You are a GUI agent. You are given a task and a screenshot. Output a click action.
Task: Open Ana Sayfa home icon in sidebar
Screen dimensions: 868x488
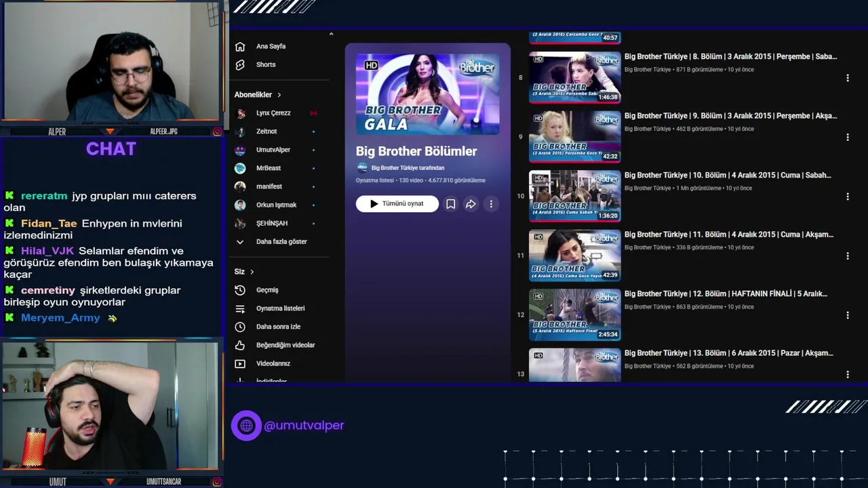click(x=240, y=47)
